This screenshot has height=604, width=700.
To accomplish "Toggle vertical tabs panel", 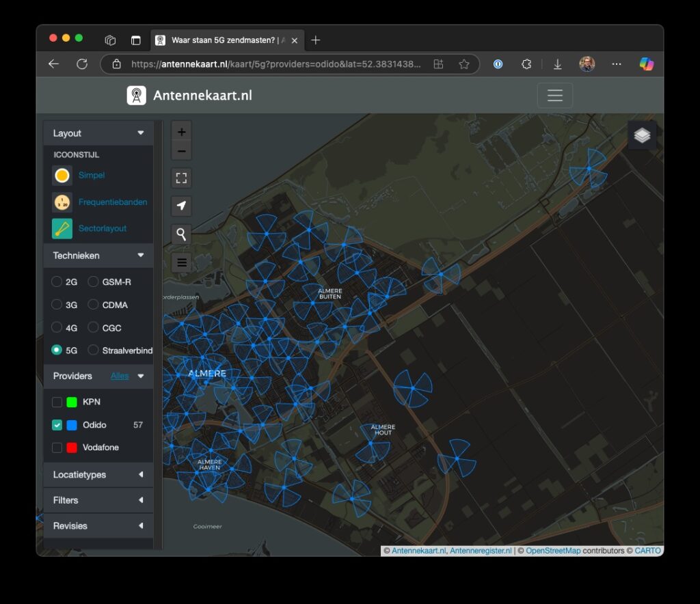I will coord(136,40).
